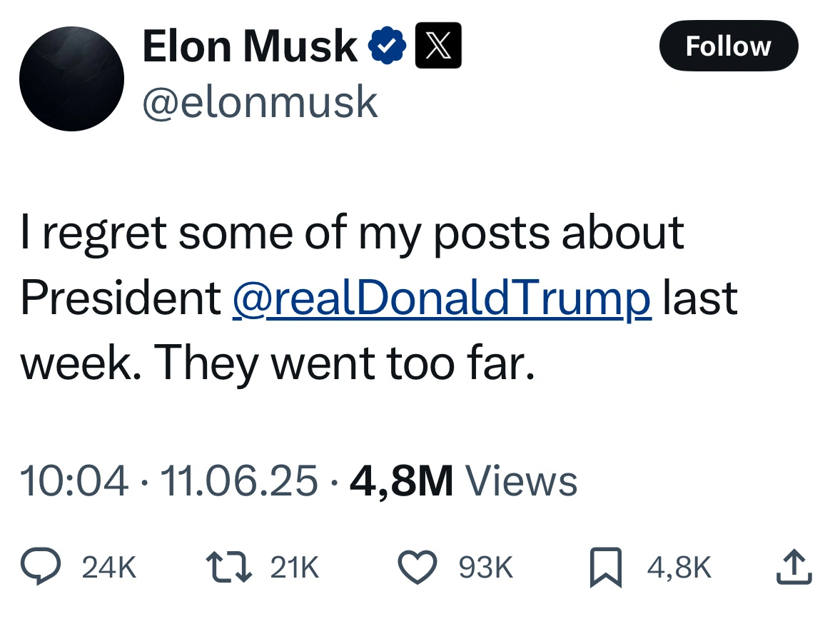Like the post with the heart icon

(x=417, y=568)
